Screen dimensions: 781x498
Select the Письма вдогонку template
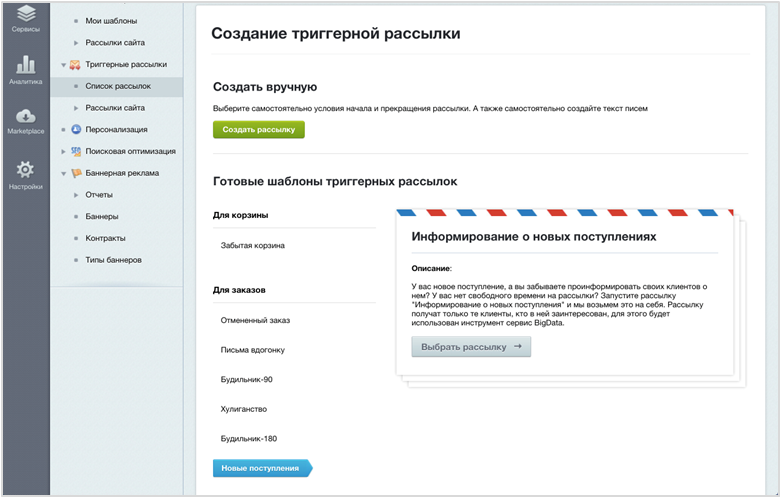(253, 350)
